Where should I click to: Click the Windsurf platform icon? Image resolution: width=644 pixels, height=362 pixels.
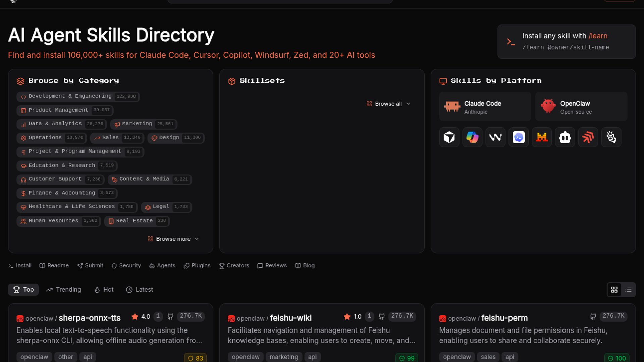(x=495, y=137)
